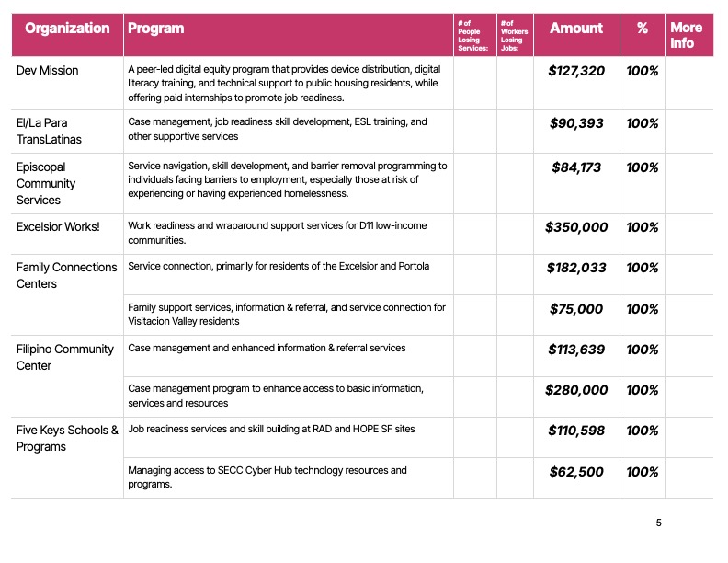Click the $127,320 amount

[576, 71]
